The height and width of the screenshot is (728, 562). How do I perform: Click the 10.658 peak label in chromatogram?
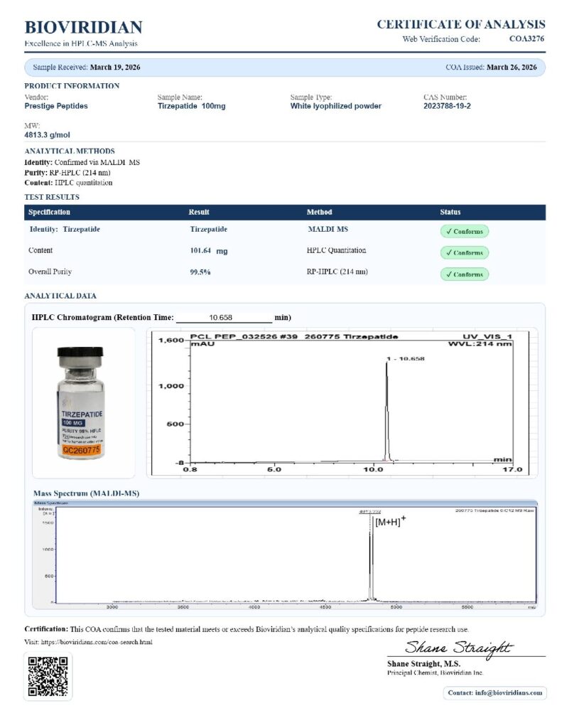[405, 358]
